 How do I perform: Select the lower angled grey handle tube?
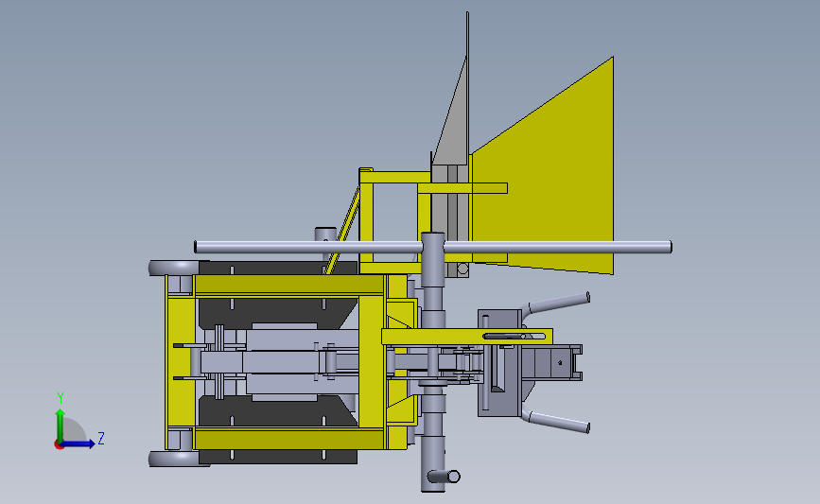tap(557, 421)
